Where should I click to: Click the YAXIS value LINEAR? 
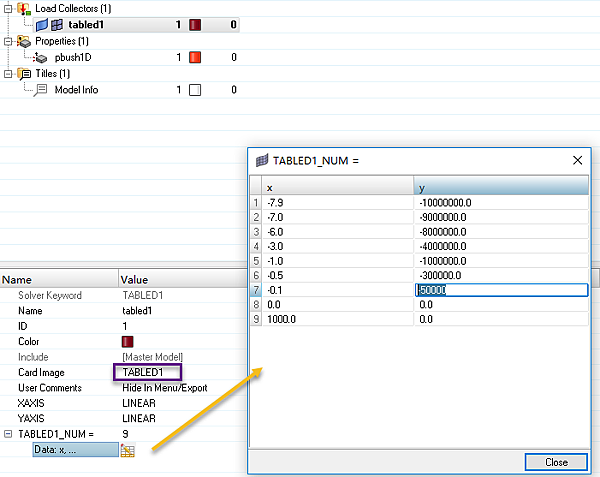pyautogui.click(x=139, y=418)
